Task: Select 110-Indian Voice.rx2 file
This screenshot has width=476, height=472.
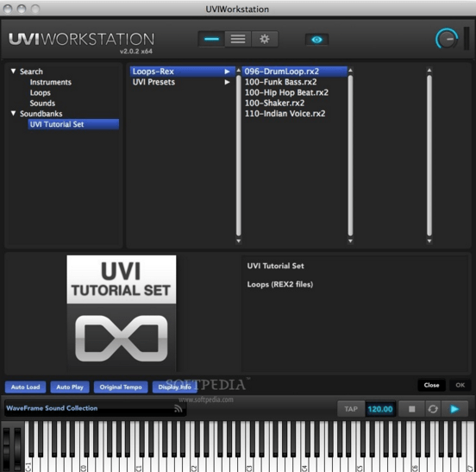Action: point(285,114)
